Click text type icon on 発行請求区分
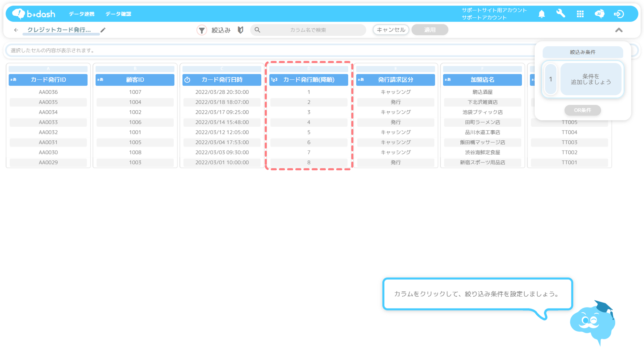The height and width of the screenshot is (362, 644). [x=361, y=80]
